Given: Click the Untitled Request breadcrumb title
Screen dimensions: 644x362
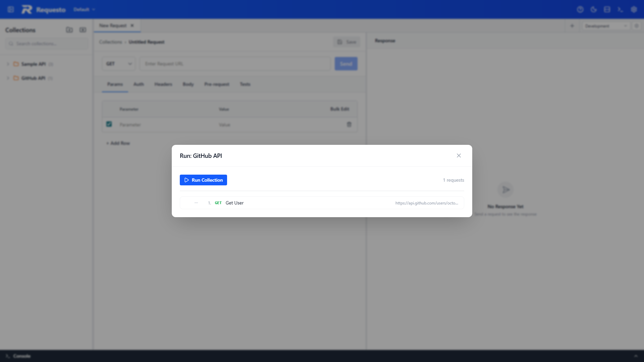Looking at the screenshot, I should [x=147, y=42].
